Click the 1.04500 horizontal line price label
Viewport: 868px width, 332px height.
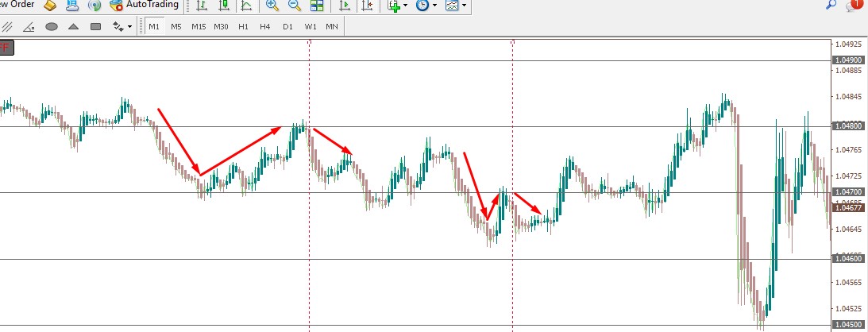point(849,325)
